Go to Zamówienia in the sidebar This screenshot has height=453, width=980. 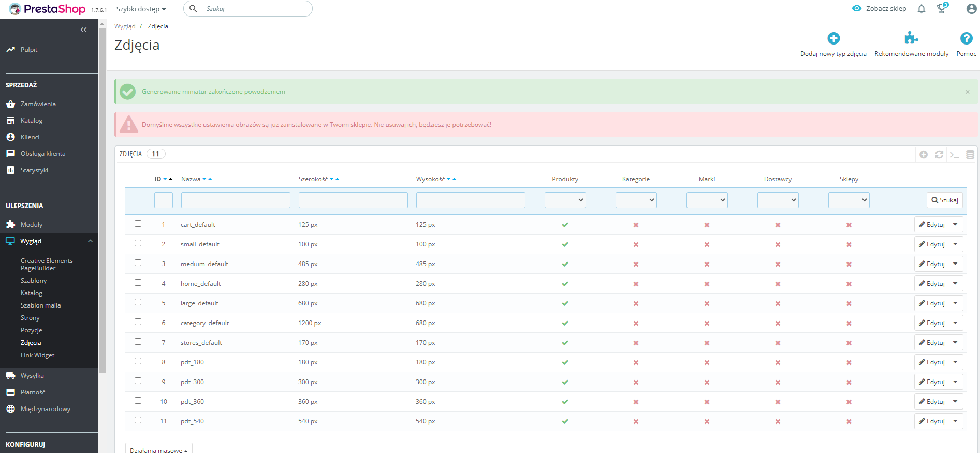(38, 104)
